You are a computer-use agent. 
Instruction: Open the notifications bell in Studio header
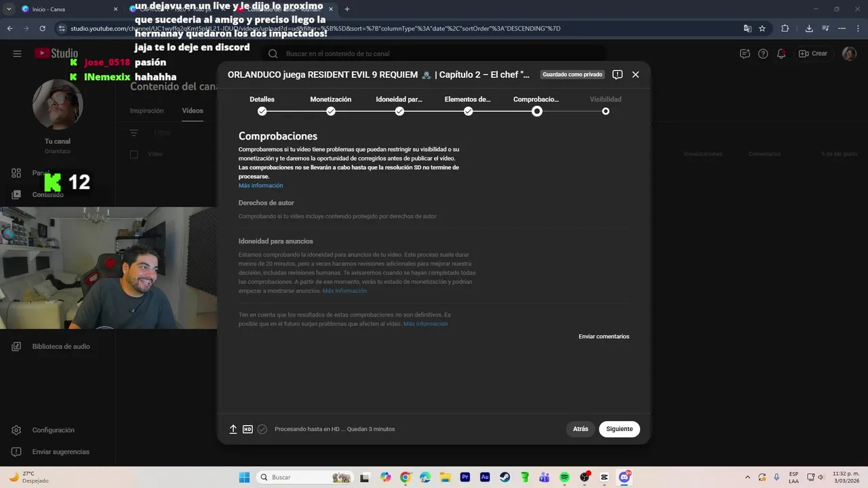781,54
